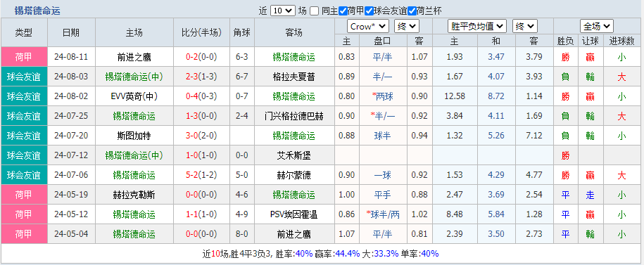Click away team 艾禾斯堡
644x265 pixels.
tap(294, 155)
